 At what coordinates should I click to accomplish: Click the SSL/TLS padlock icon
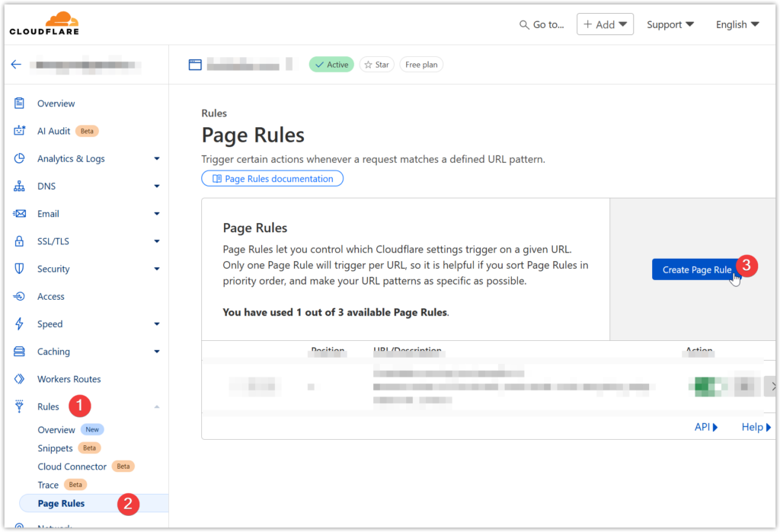(21, 241)
